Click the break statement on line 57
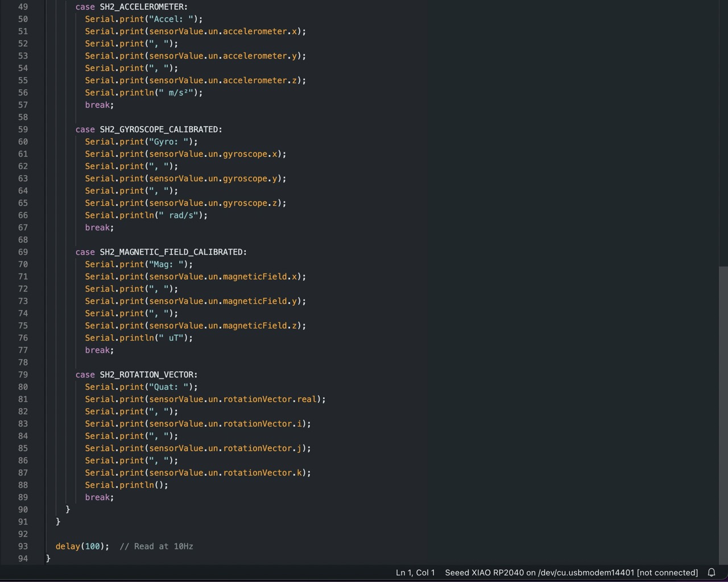Screen dimensions: 728x582 point(100,105)
